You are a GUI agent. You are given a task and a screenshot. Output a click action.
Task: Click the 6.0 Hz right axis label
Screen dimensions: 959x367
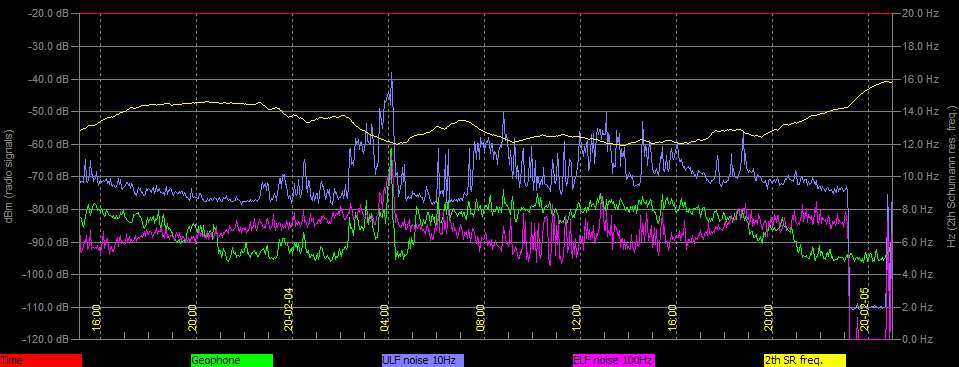tap(917, 242)
